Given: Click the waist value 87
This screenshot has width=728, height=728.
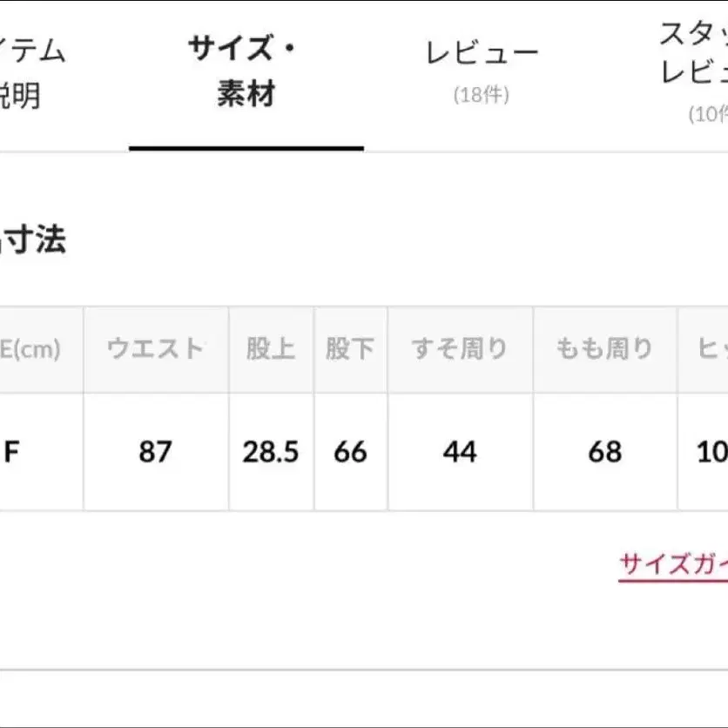Looking at the screenshot, I should click(155, 452).
